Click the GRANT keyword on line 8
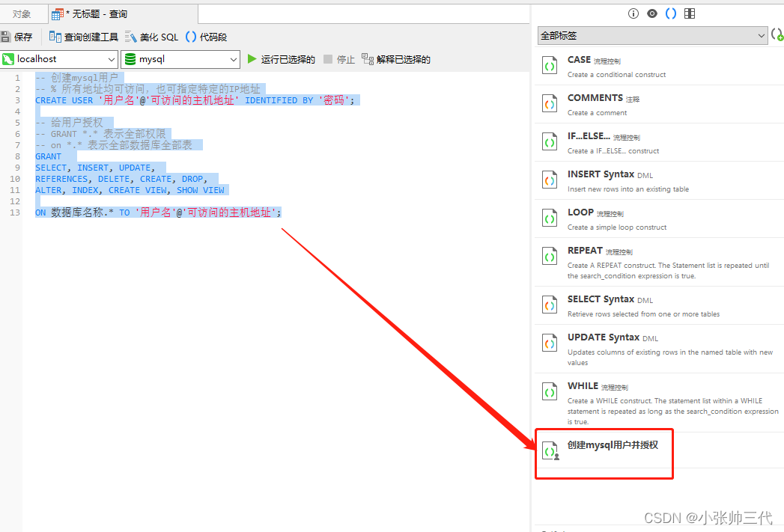Screen dimensions: 784x532 pos(48,156)
